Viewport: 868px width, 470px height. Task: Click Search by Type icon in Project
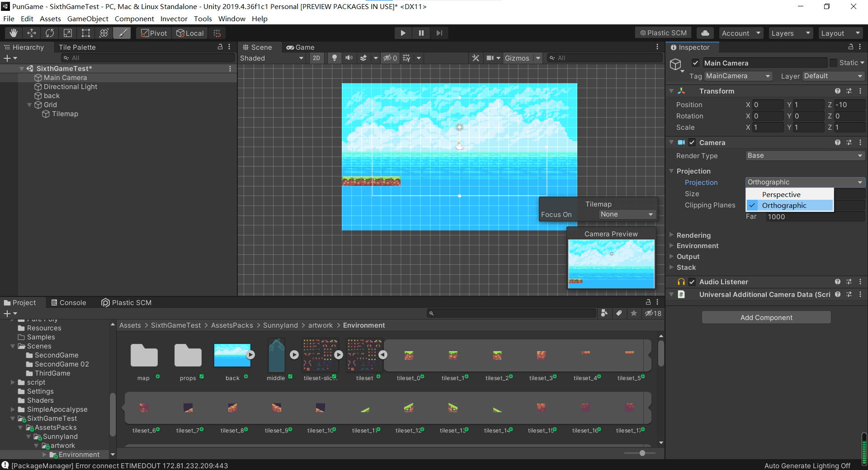coord(604,313)
